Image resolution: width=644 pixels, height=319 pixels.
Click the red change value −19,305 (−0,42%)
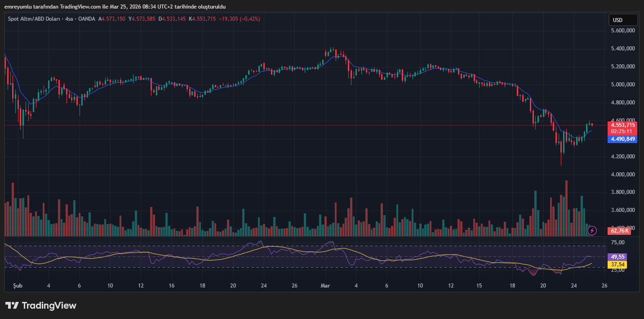[x=239, y=19]
